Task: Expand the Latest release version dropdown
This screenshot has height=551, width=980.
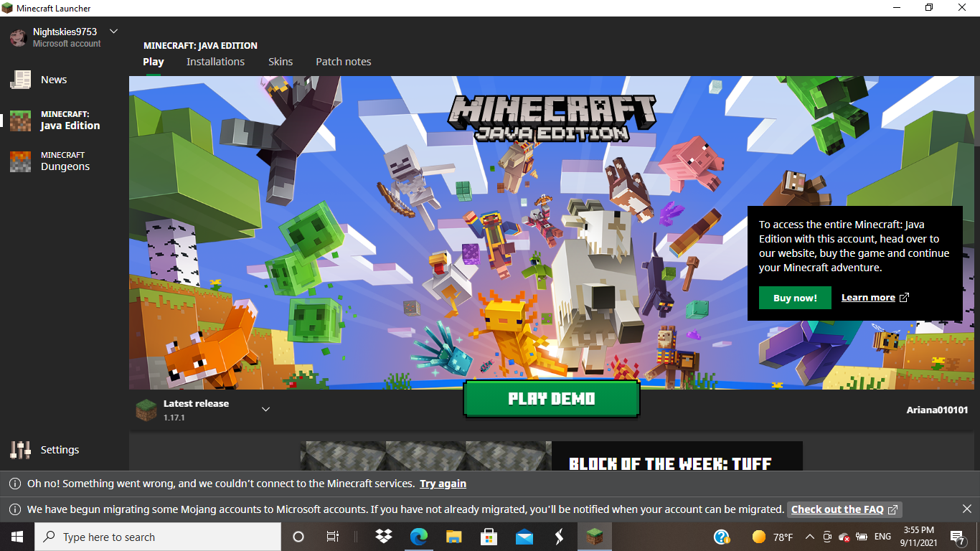Action: pos(265,410)
